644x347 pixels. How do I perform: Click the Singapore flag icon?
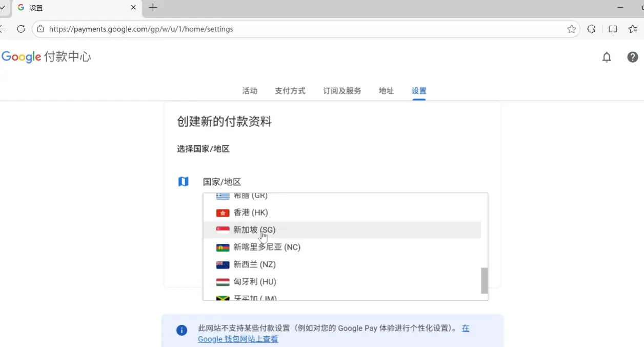(223, 230)
